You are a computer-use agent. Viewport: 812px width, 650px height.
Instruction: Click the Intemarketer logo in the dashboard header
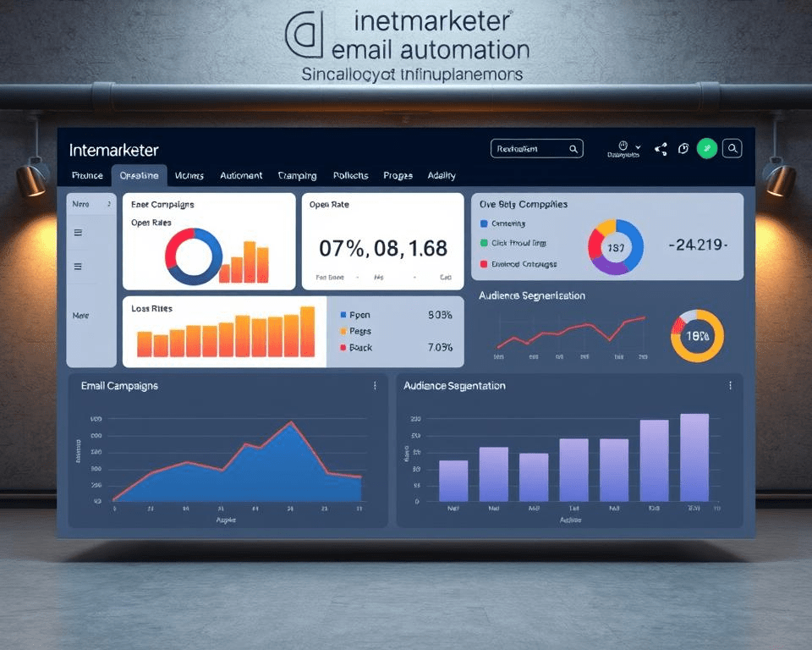113,151
